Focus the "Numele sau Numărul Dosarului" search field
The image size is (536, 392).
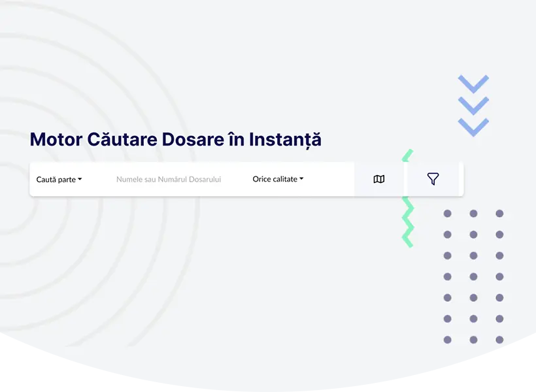(169, 179)
